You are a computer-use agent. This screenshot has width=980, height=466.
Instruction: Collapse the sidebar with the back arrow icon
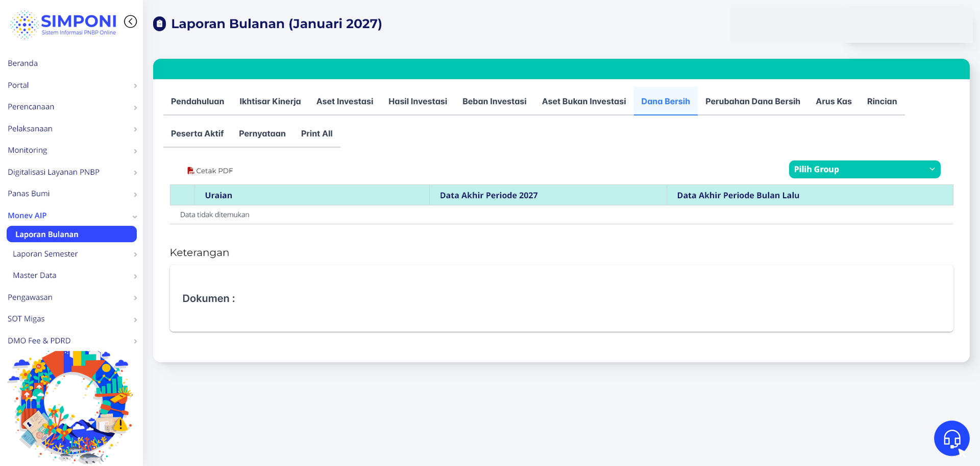tap(131, 21)
